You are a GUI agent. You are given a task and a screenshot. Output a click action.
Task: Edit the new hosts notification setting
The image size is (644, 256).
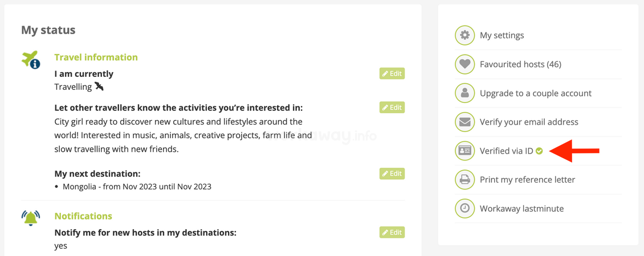click(392, 233)
